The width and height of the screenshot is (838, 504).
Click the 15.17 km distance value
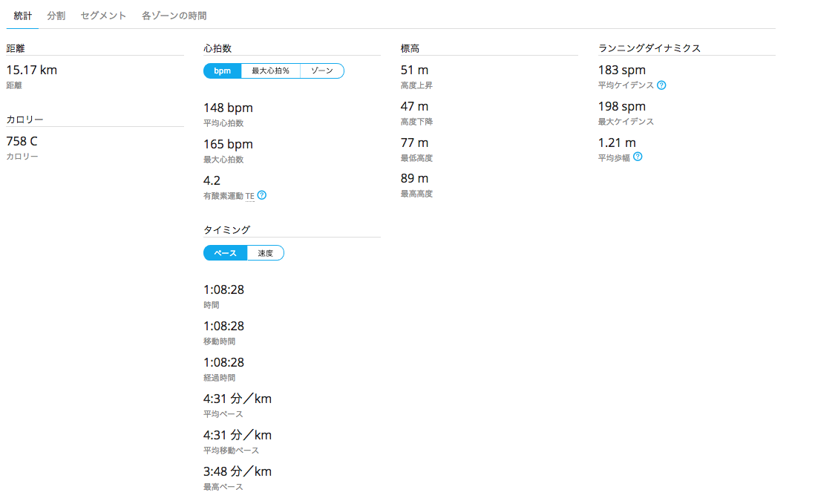point(31,70)
